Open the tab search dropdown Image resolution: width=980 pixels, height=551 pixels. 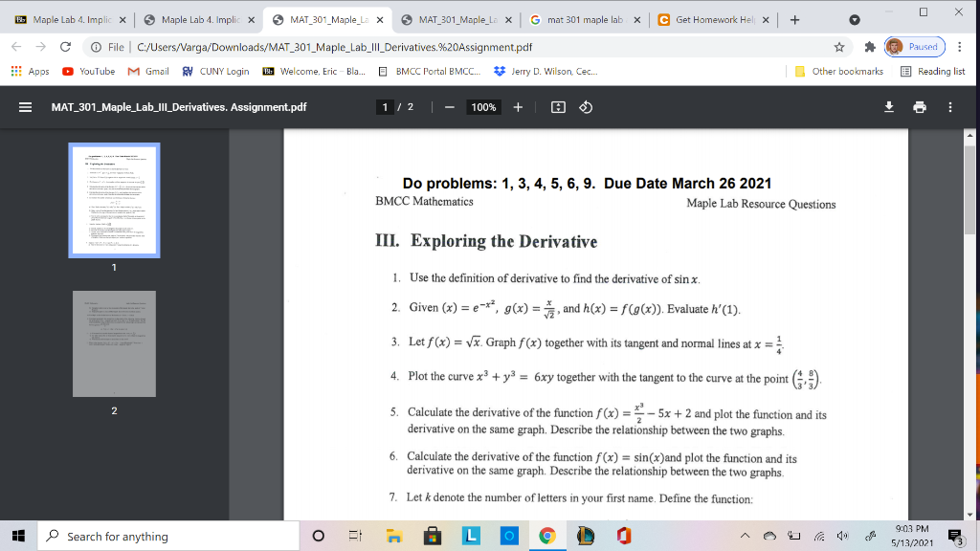[855, 20]
